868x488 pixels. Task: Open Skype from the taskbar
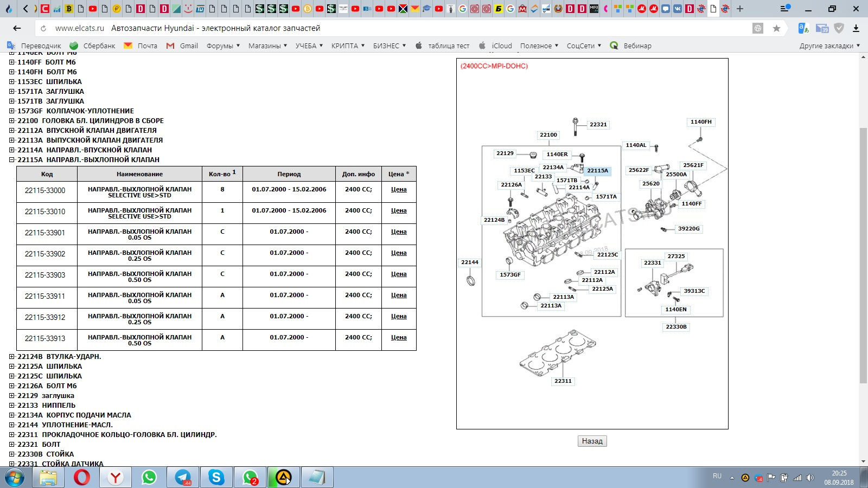pyautogui.click(x=216, y=478)
